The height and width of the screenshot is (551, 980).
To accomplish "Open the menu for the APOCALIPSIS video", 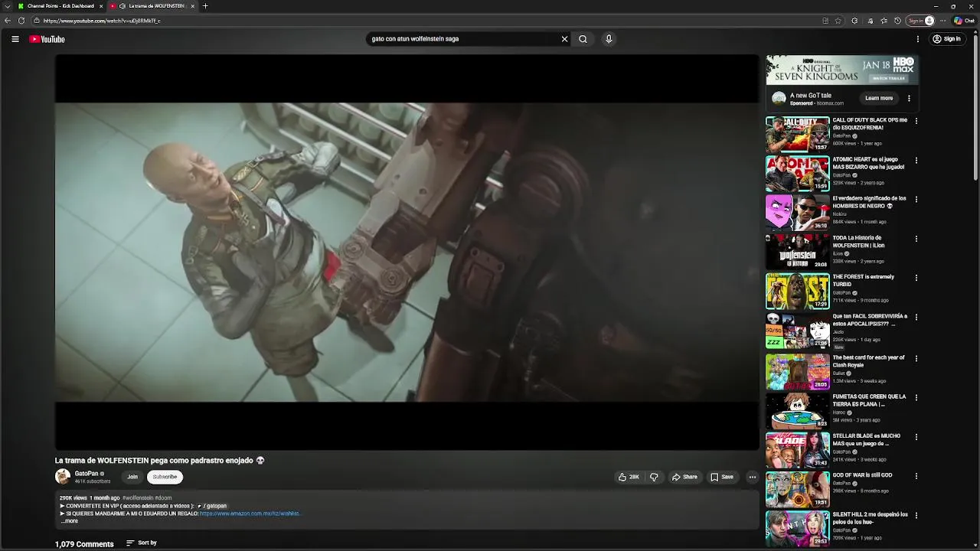I will click(916, 318).
